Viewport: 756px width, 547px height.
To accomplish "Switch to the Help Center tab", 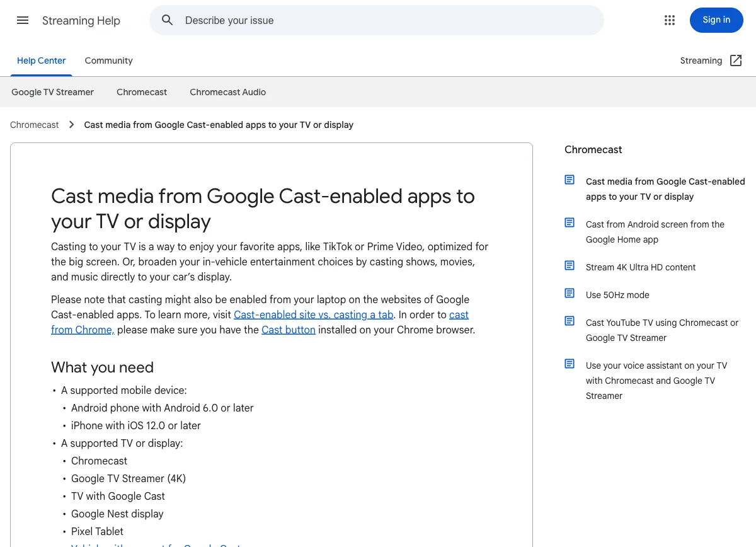I will point(42,60).
